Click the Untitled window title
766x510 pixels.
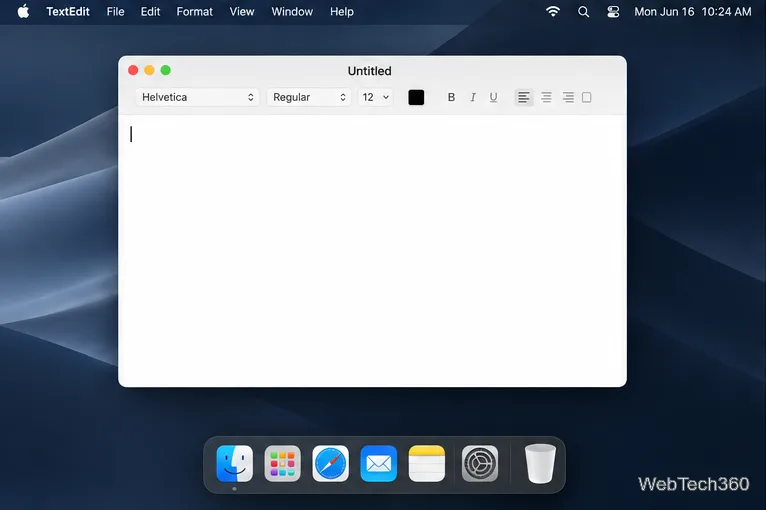(369, 71)
